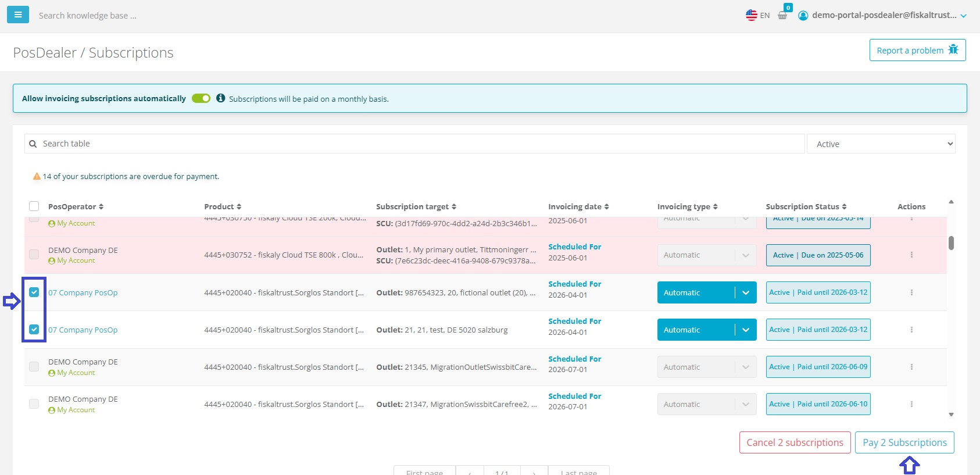Open 07 Company PosOp link for outlet 987654323

(x=83, y=292)
